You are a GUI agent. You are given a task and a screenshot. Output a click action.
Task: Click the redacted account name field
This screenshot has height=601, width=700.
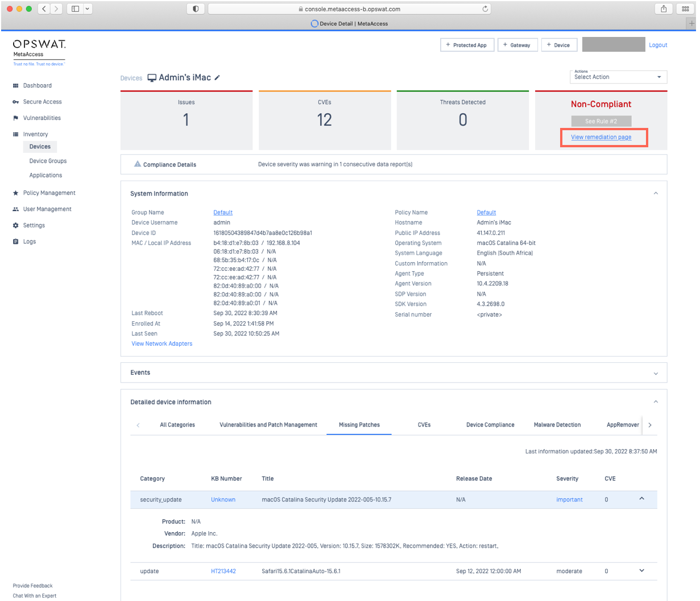(614, 44)
